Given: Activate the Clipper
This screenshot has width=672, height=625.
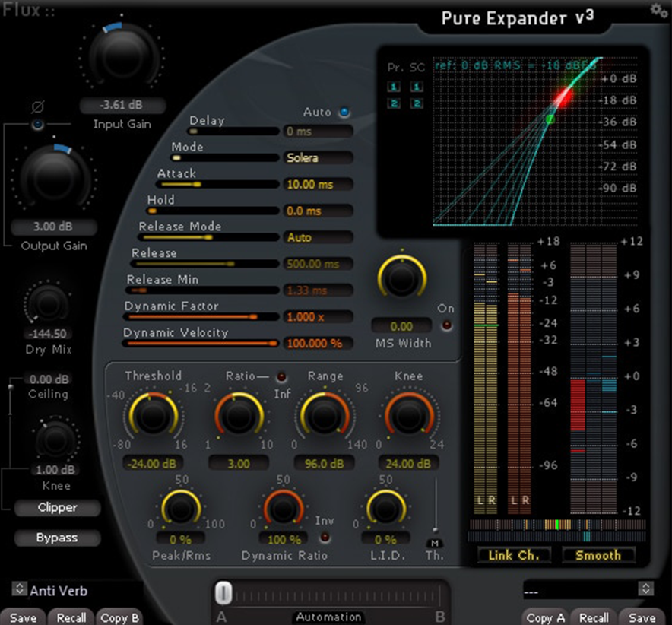Looking at the screenshot, I should 56,508.
